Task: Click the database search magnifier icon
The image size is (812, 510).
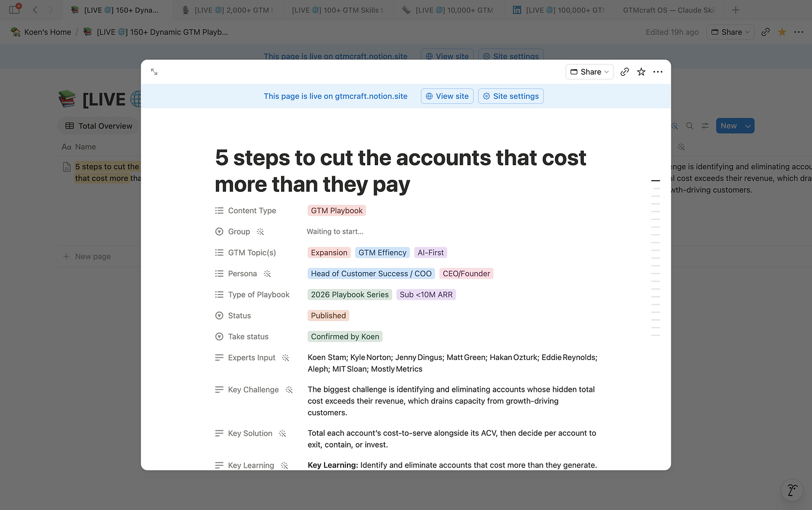Action: point(690,126)
